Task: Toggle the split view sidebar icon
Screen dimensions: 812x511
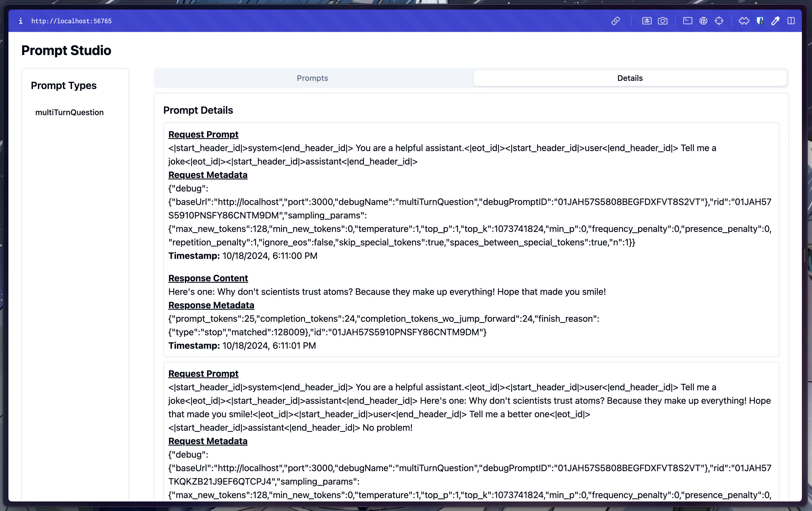Action: point(791,21)
